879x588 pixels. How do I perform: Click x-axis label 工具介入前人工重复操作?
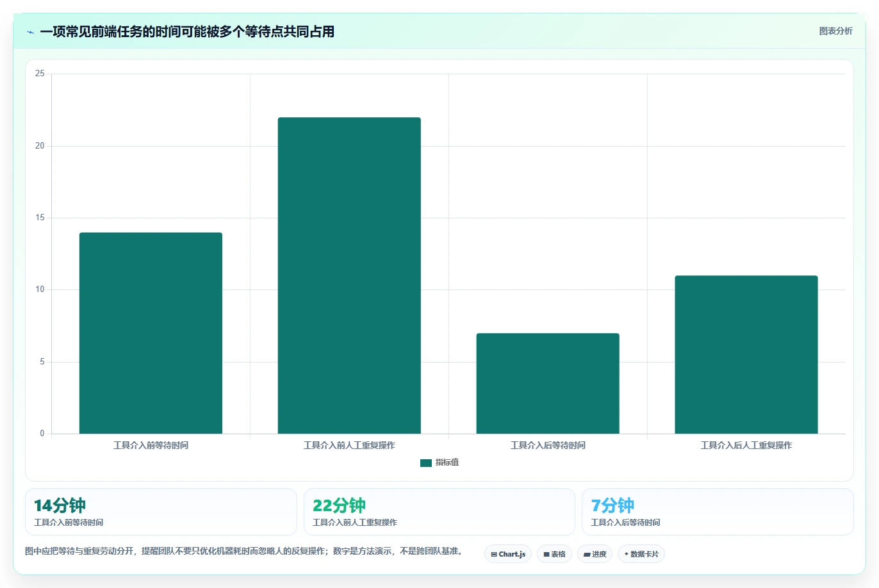tap(349, 445)
